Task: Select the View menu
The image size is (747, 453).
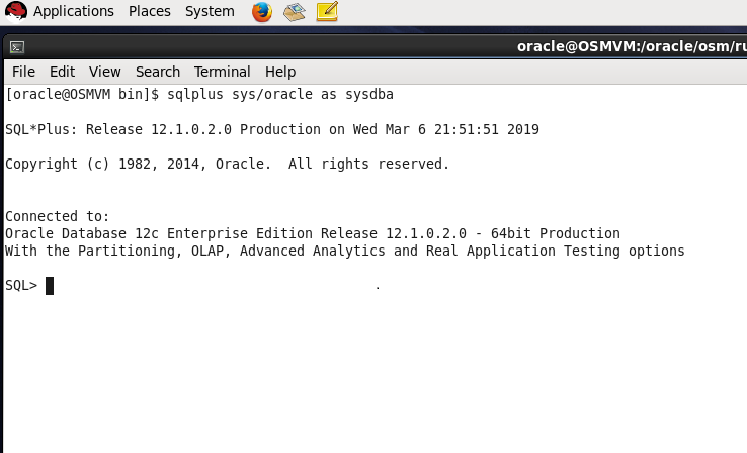Action: tap(104, 72)
